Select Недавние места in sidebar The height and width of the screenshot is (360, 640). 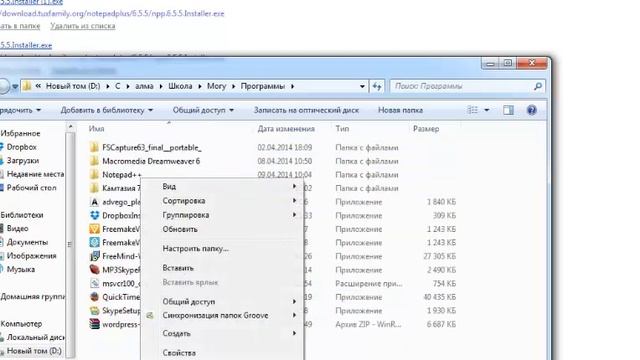[x=36, y=174]
